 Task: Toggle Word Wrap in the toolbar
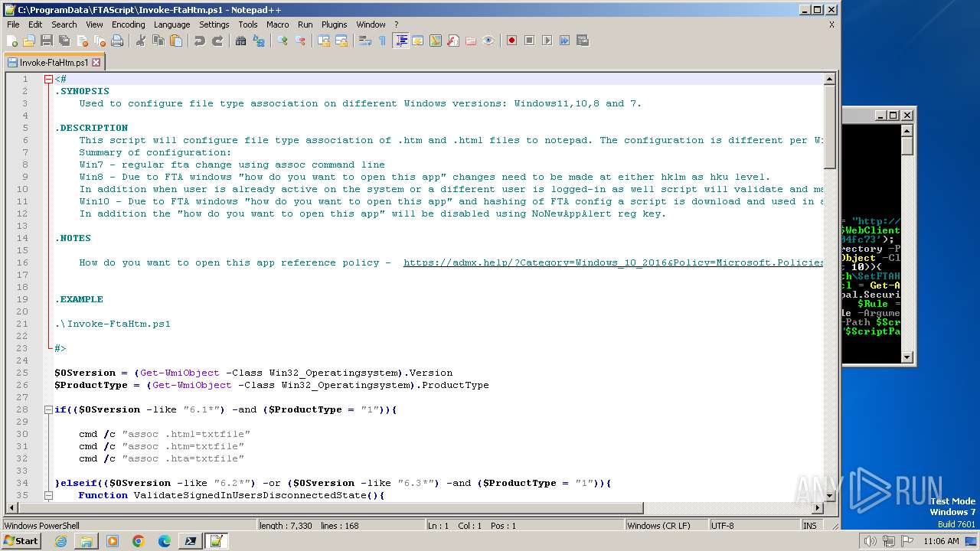pyautogui.click(x=365, y=41)
